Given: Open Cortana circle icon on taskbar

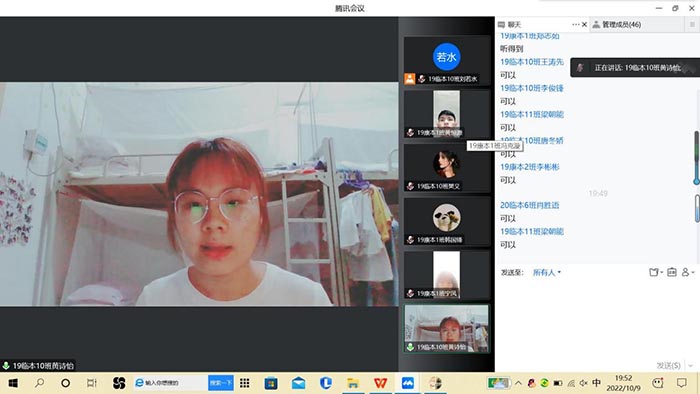Looking at the screenshot, I should (x=66, y=383).
